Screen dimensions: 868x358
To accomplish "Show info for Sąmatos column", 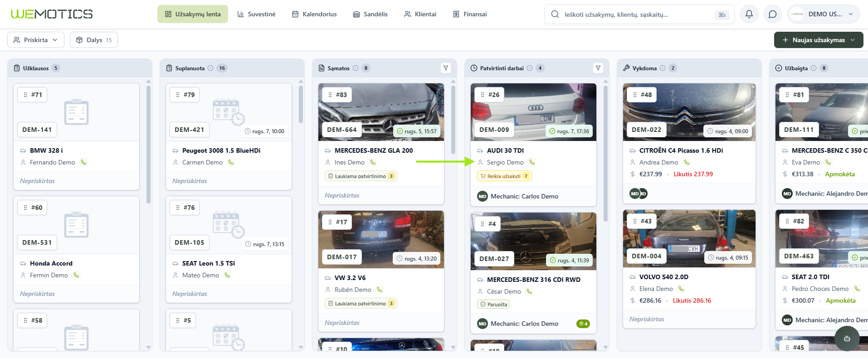I will tap(356, 68).
